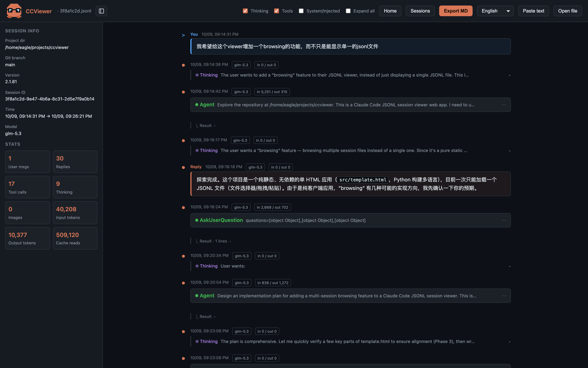Toggle the sidebar panel icon

pos(101,11)
